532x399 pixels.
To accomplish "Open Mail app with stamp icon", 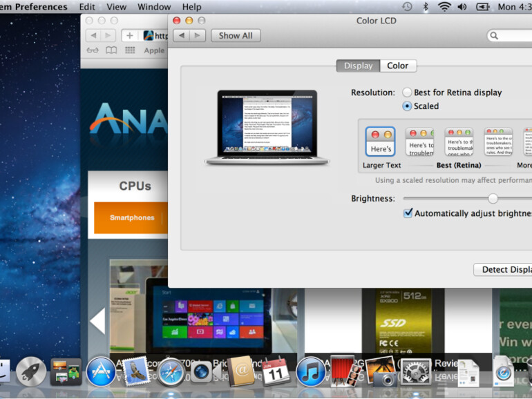I will click(135, 371).
